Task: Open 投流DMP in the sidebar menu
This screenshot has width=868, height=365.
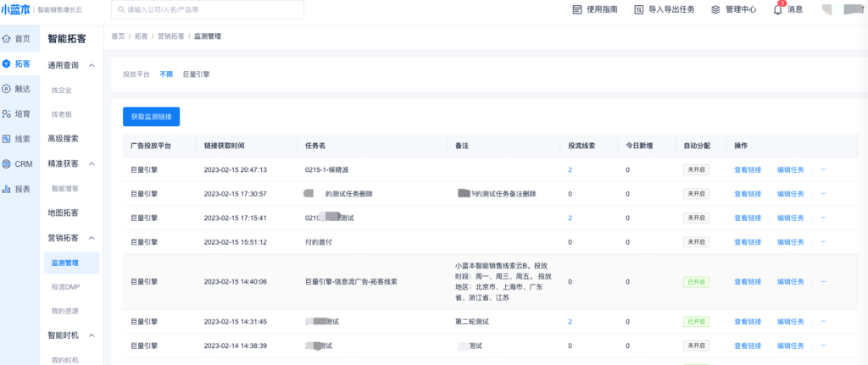Action: tap(65, 287)
